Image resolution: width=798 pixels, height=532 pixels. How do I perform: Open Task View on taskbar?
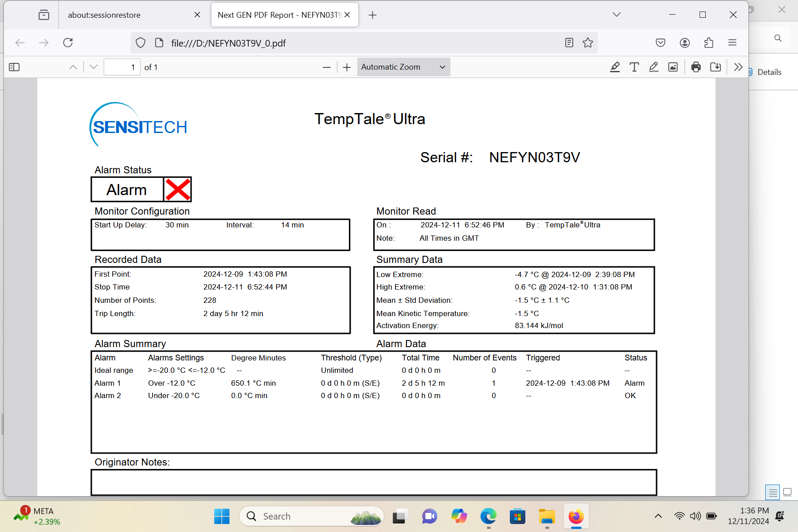pos(399,516)
